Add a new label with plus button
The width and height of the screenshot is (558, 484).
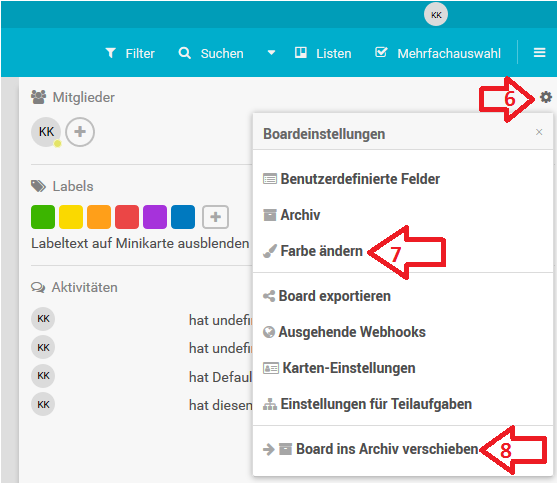click(x=215, y=217)
